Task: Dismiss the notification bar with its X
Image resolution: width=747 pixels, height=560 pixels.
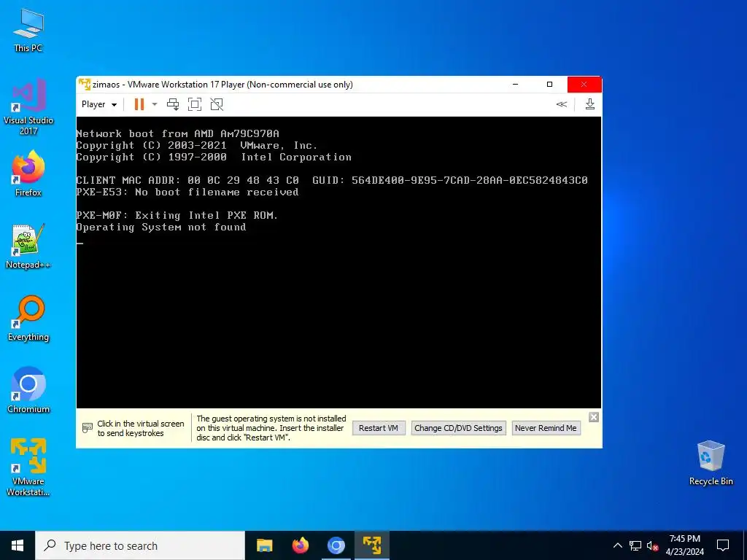Action: 594,417
